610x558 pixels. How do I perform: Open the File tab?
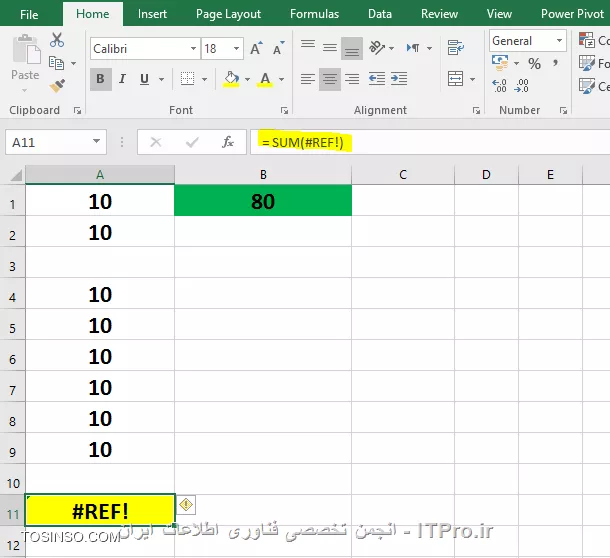(29, 14)
